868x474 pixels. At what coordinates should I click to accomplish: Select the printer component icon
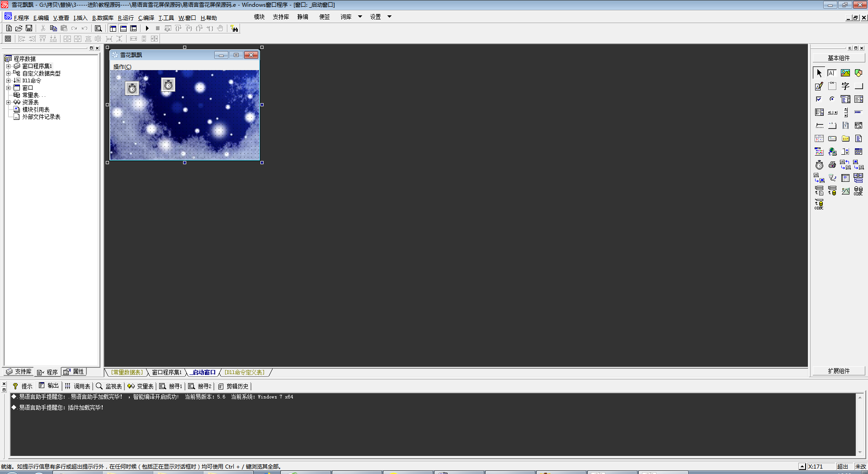(832, 165)
